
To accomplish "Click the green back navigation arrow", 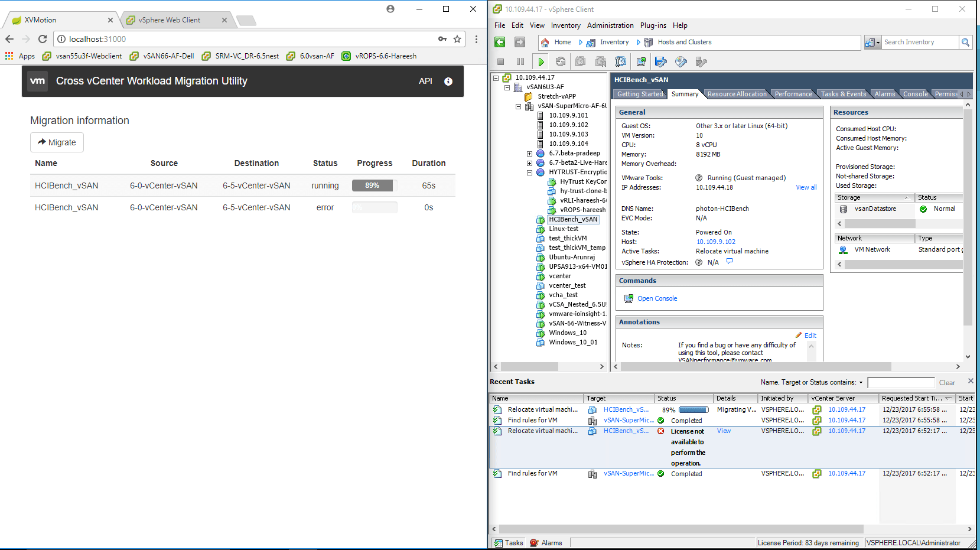I will 500,42.
